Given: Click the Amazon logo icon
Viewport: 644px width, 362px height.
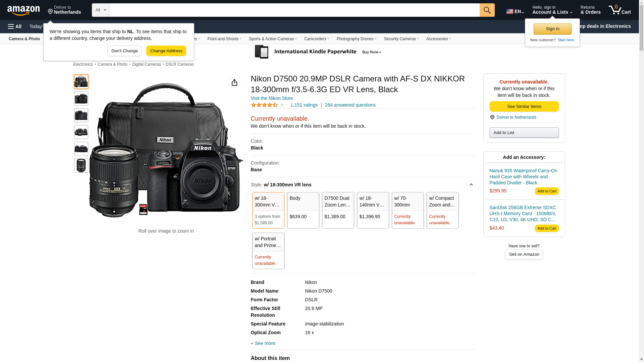Looking at the screenshot, I should [23, 10].
